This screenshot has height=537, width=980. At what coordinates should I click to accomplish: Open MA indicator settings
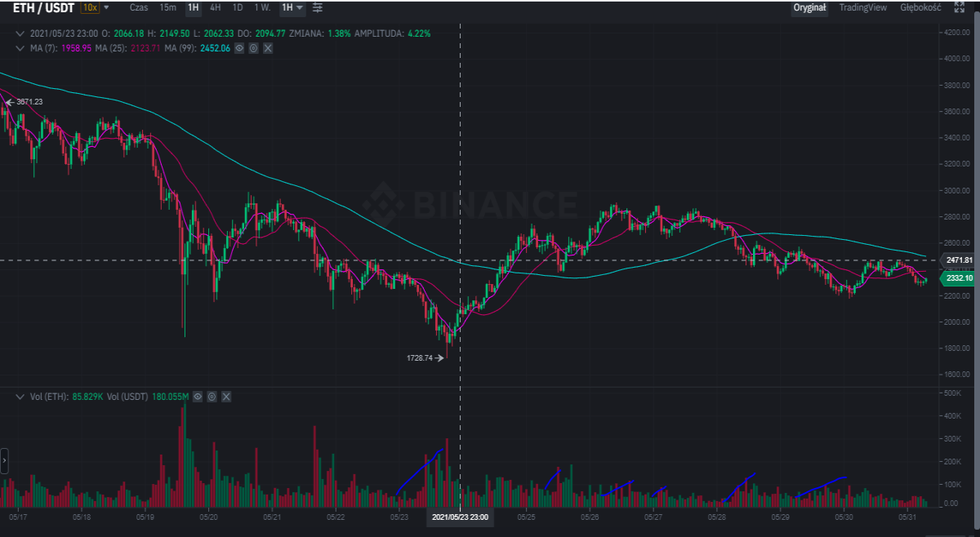pos(253,48)
